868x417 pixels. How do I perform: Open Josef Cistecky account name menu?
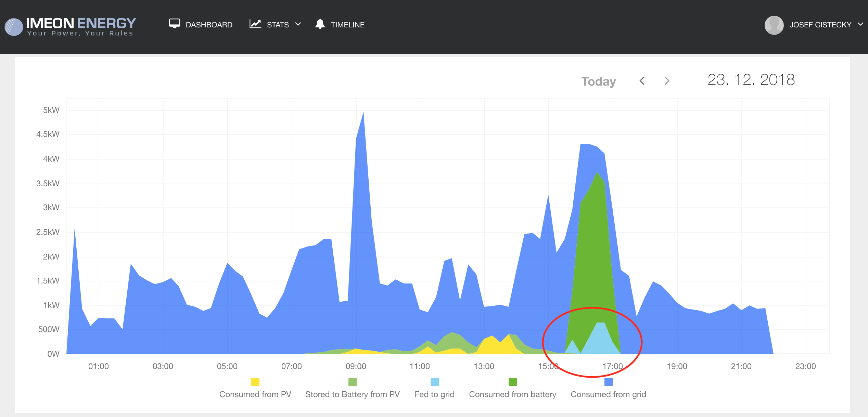[820, 25]
